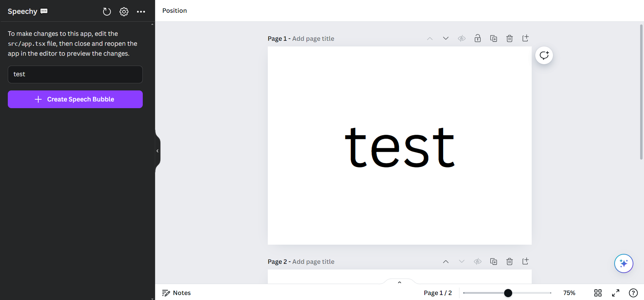Open grid view of pages
644x300 pixels.
coord(598,293)
